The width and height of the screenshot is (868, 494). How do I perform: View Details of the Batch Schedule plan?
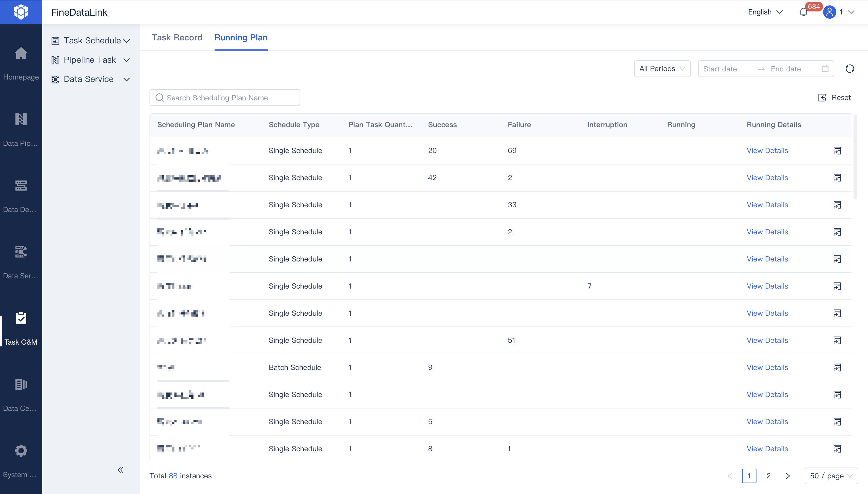pyautogui.click(x=767, y=367)
